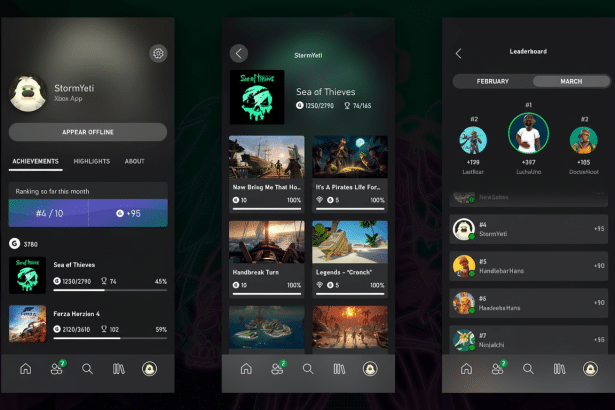Open Now Bring Me That Horizon achievement card
Viewport: 615px width, 410px height.
[x=267, y=174]
